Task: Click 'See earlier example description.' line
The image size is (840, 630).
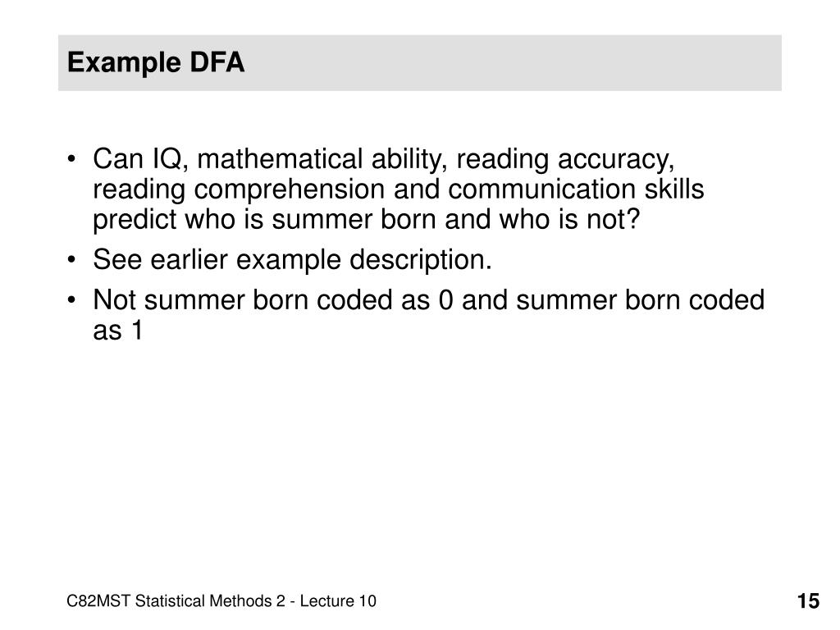Action: click(x=292, y=260)
